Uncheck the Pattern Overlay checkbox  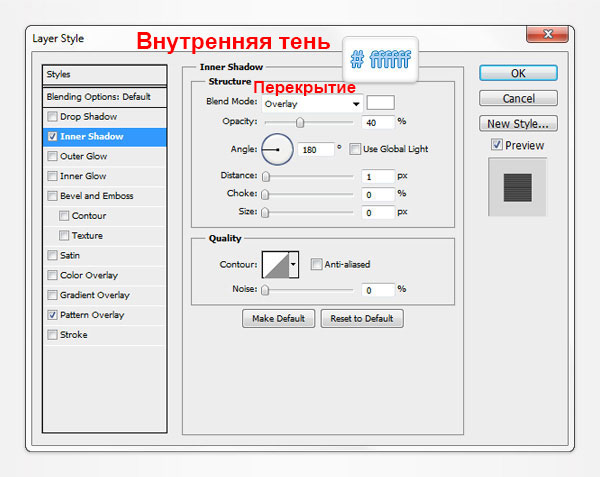point(52,315)
